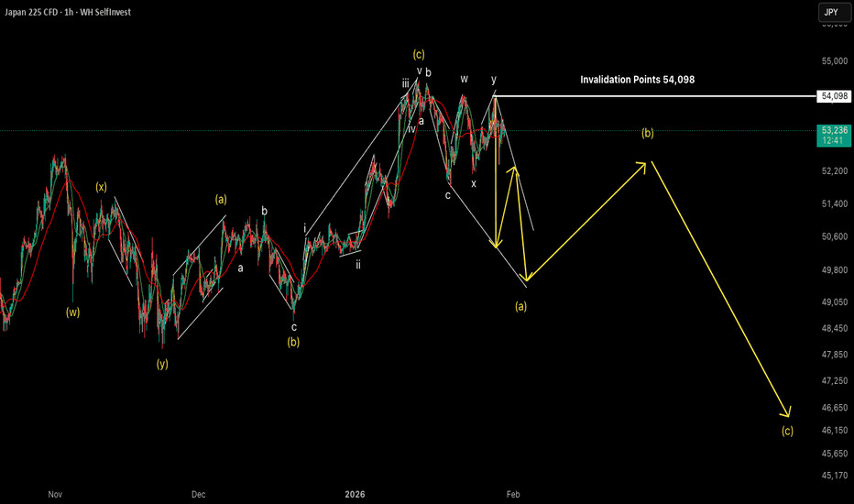
Task: Select the projected (b) label beside green price line
Action: pyautogui.click(x=647, y=133)
